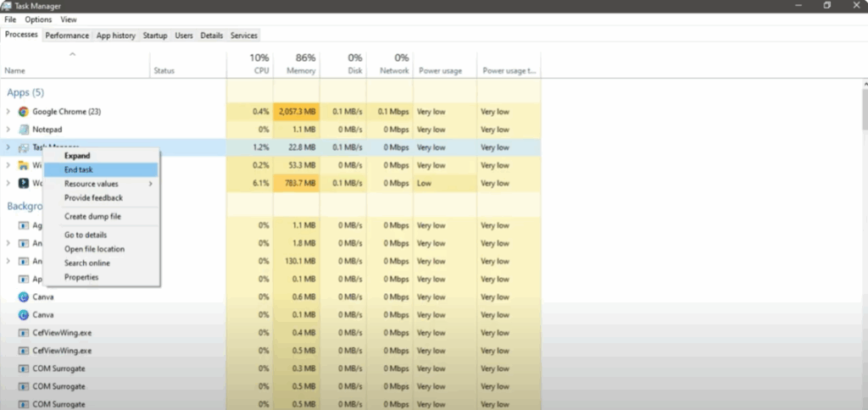868x410 pixels.
Task: Switch to the App history tab
Action: [115, 36]
